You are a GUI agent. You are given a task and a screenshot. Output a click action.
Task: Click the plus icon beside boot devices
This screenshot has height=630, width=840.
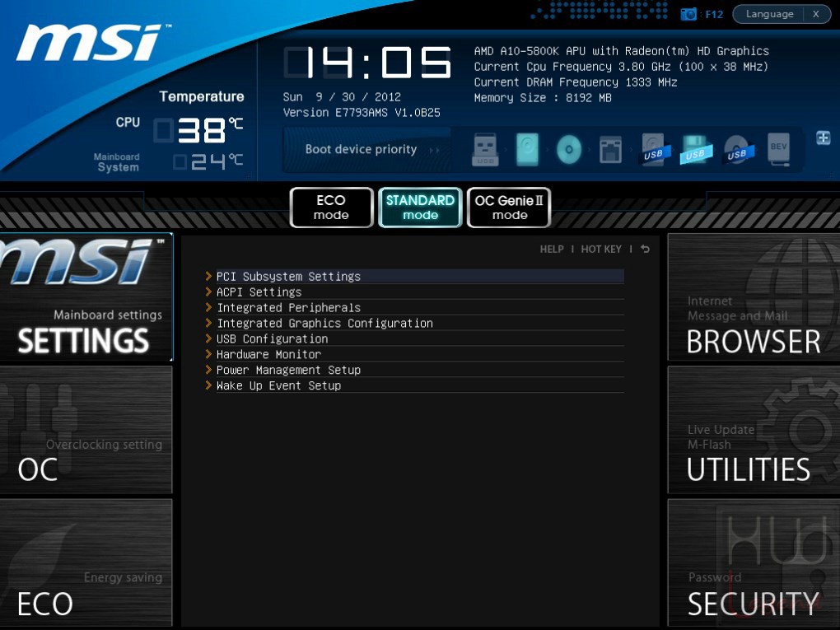824,138
